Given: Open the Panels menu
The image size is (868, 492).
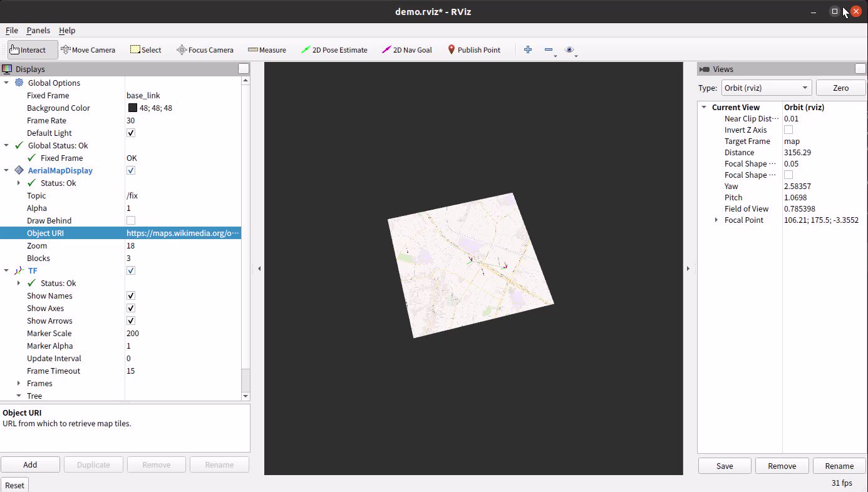Looking at the screenshot, I should click(x=38, y=30).
